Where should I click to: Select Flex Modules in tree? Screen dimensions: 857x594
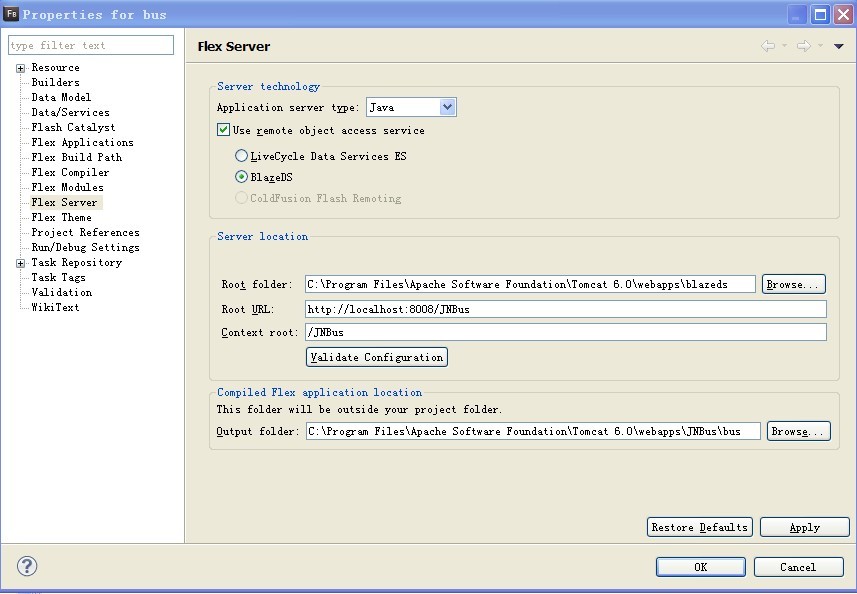67,187
